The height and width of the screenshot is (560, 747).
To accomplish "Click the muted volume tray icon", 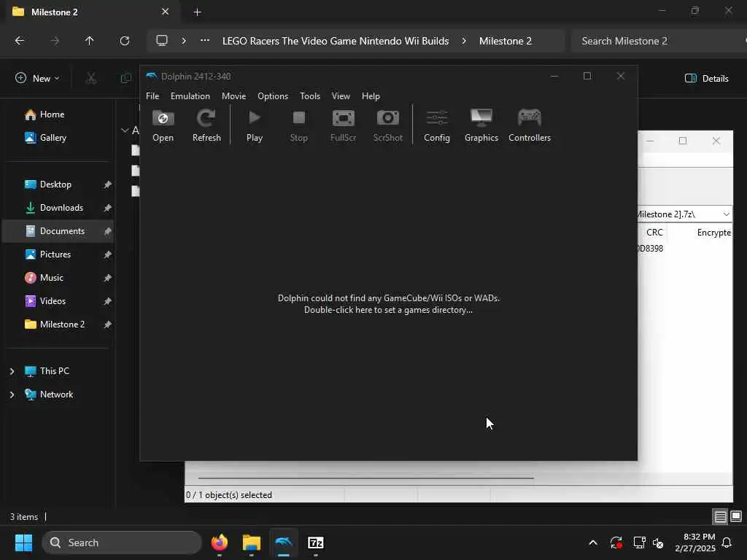I will pyautogui.click(x=659, y=542).
